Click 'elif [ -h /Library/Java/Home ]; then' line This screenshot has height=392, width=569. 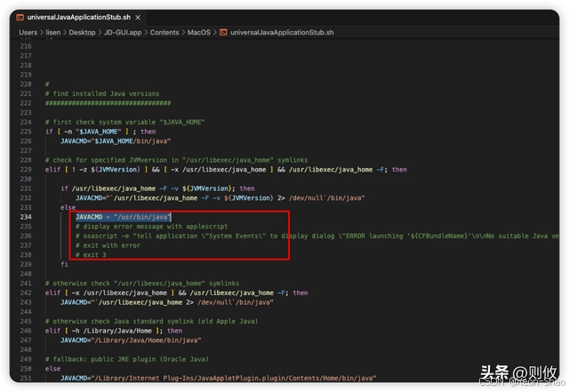114,331
